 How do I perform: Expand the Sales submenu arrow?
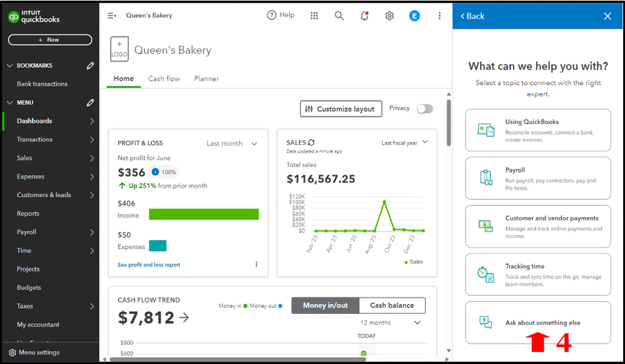coord(92,158)
